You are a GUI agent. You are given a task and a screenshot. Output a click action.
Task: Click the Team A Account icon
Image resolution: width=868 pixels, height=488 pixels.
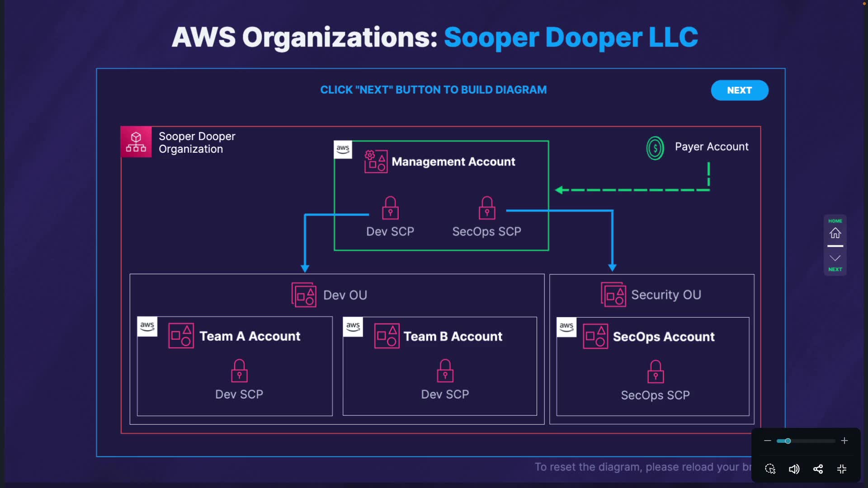(181, 336)
